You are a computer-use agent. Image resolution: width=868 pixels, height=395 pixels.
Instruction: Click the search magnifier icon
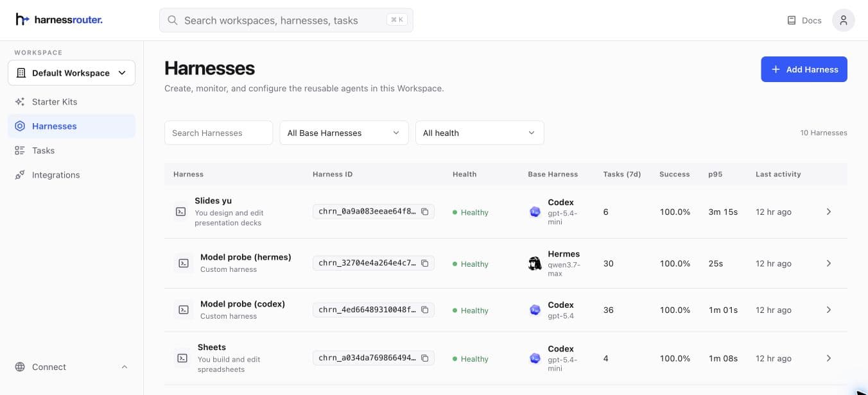172,21
